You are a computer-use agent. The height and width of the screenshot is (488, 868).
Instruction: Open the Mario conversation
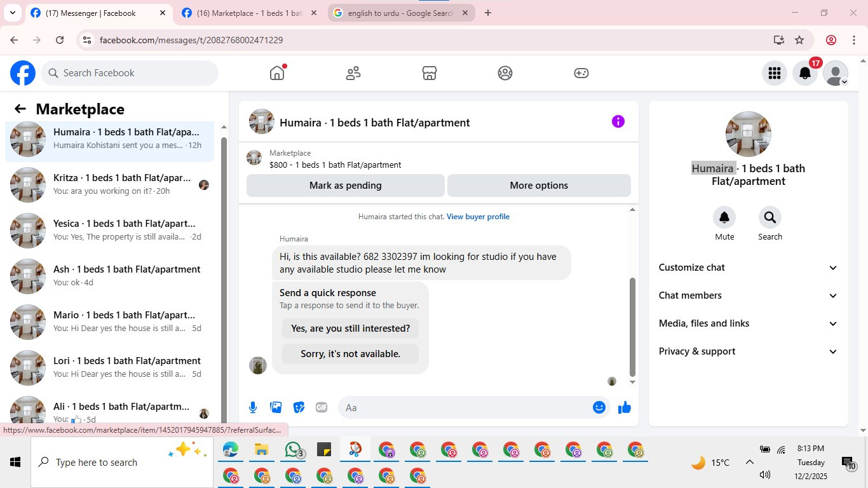(109, 322)
